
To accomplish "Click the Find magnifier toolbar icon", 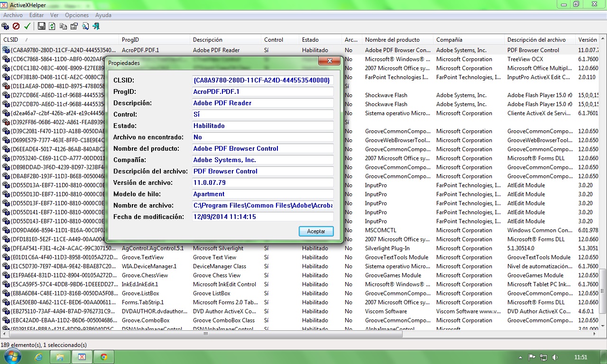I will [85, 27].
